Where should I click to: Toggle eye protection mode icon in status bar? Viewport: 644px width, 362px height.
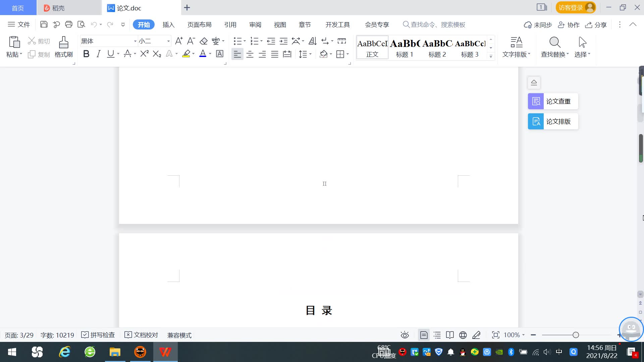click(x=405, y=335)
